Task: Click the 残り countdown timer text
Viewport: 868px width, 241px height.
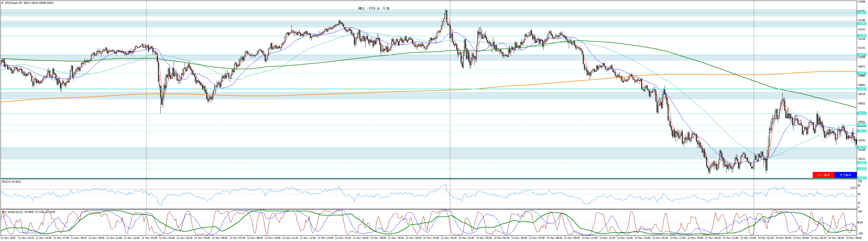Action: (x=374, y=8)
